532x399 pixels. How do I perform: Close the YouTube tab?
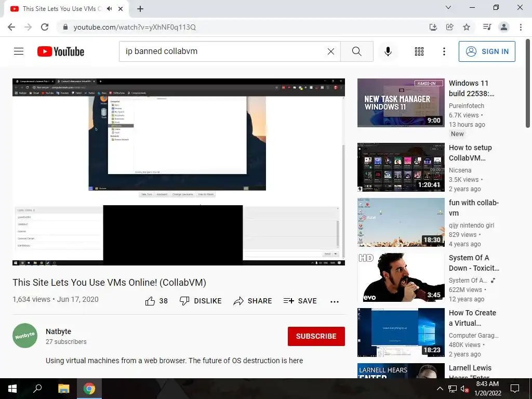121,9
